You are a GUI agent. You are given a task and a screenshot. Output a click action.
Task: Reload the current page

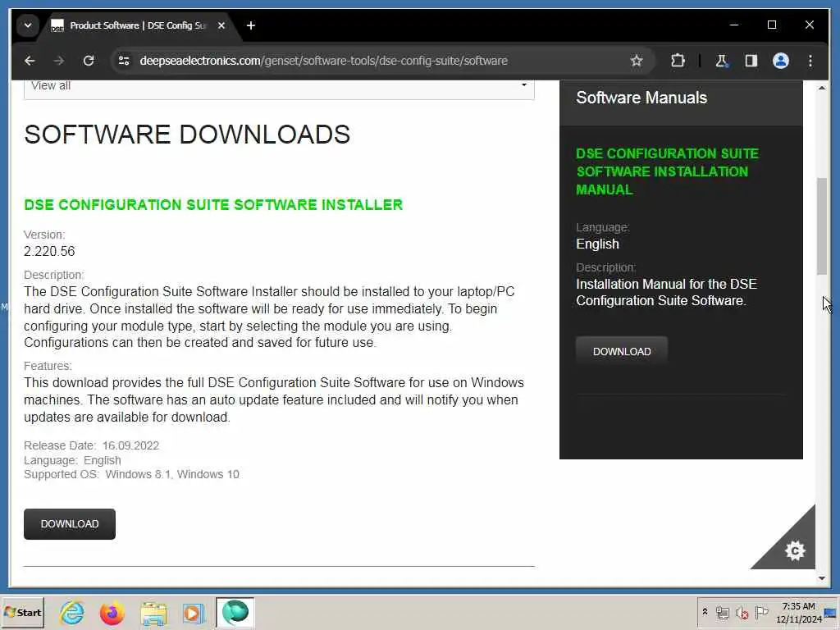89,61
